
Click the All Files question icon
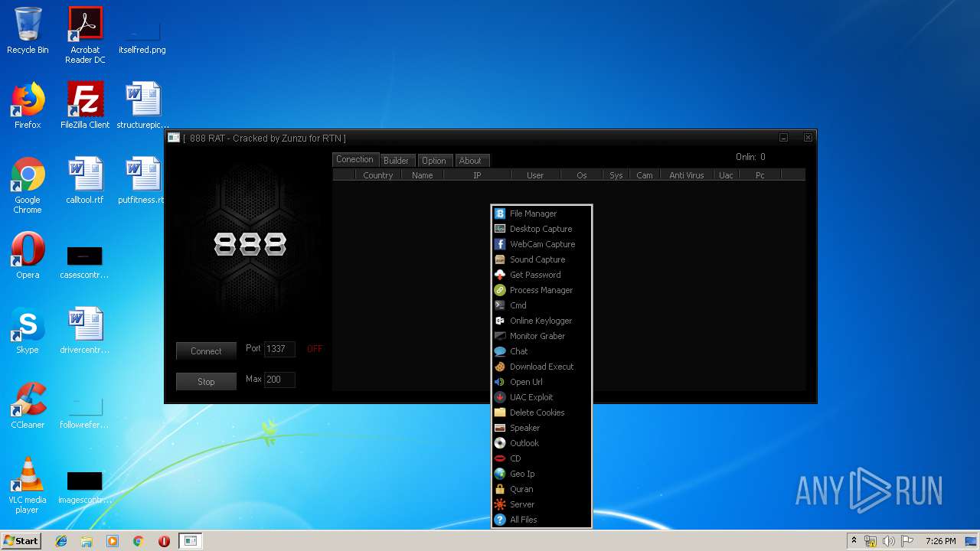[x=500, y=520]
